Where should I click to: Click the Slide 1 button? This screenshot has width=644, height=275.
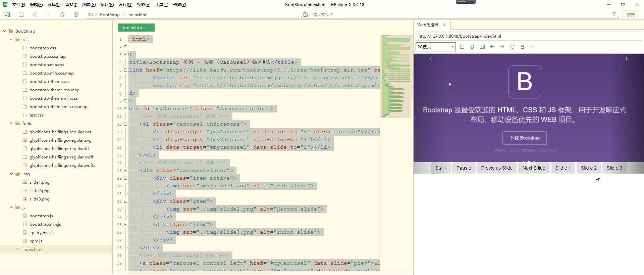pos(563,168)
